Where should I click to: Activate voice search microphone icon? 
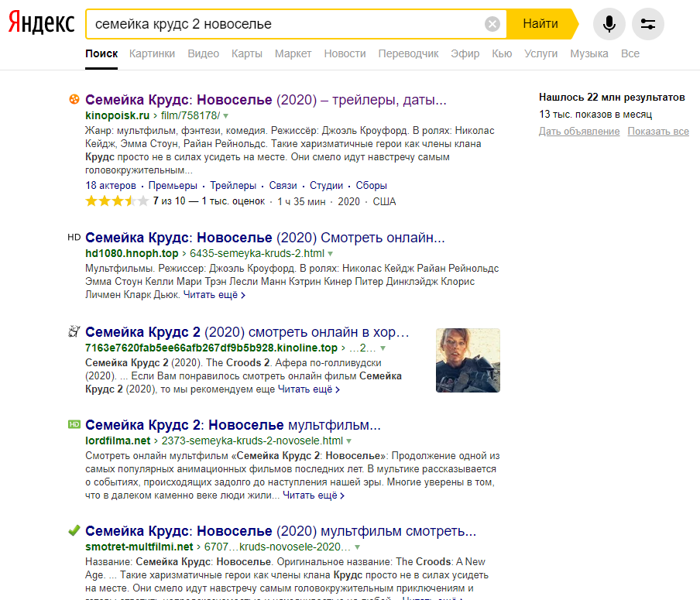coord(609,24)
